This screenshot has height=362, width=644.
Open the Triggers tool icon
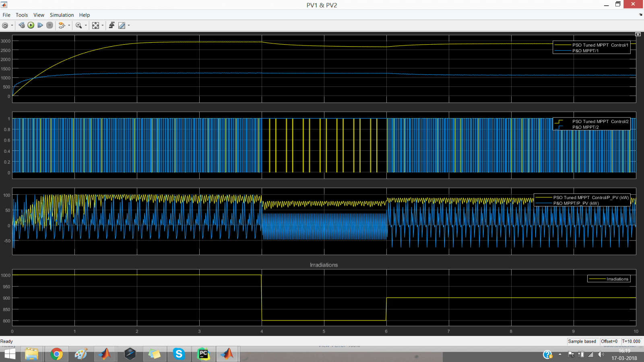click(x=112, y=25)
